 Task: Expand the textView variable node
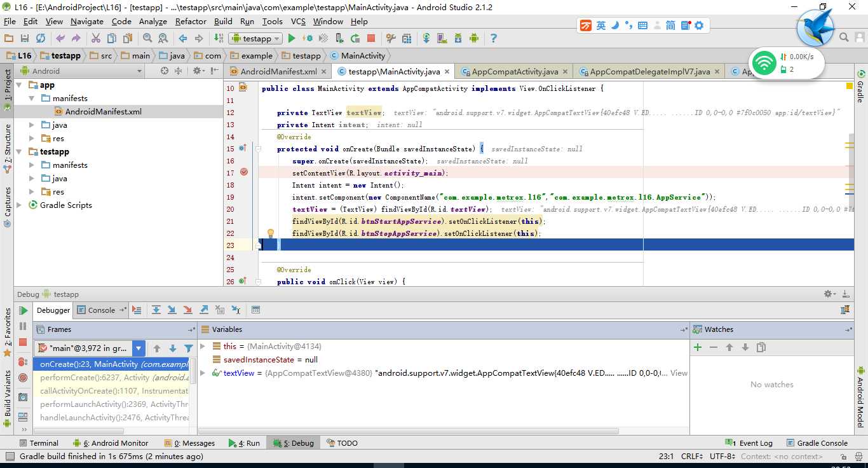pos(203,373)
